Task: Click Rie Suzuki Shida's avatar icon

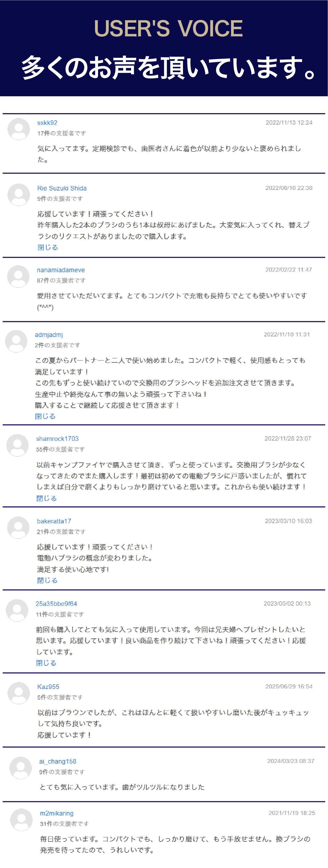Action: [19, 194]
